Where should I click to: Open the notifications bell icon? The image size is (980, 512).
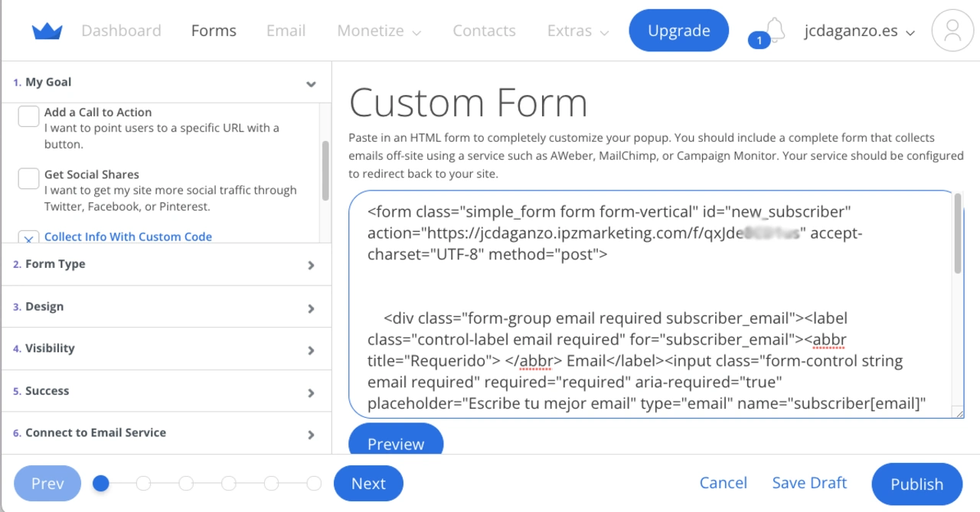coord(776,28)
